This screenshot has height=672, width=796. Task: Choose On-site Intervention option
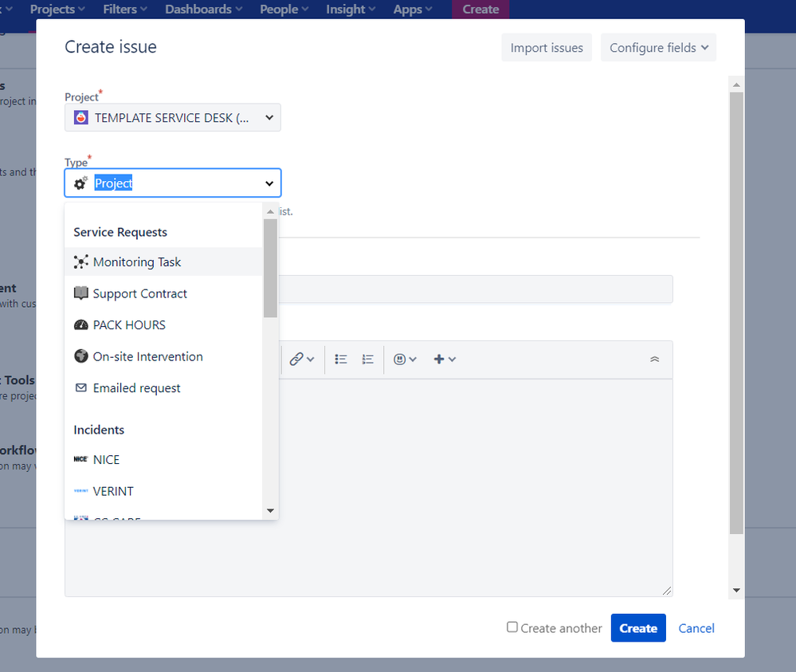(163, 356)
